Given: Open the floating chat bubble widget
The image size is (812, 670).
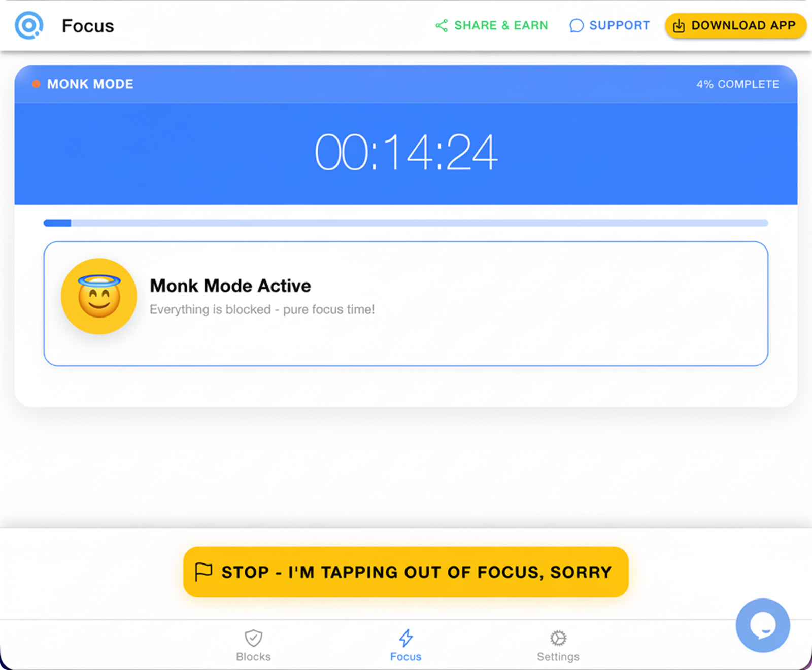Looking at the screenshot, I should point(762,625).
